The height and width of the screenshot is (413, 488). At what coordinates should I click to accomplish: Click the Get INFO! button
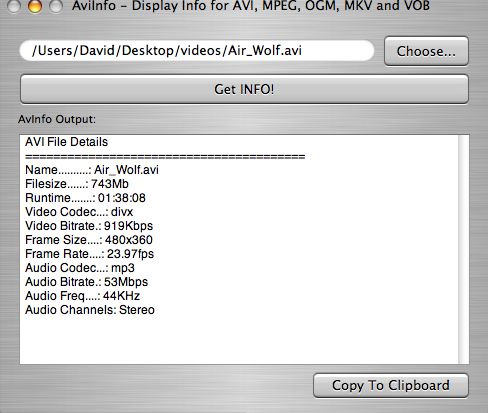244,89
